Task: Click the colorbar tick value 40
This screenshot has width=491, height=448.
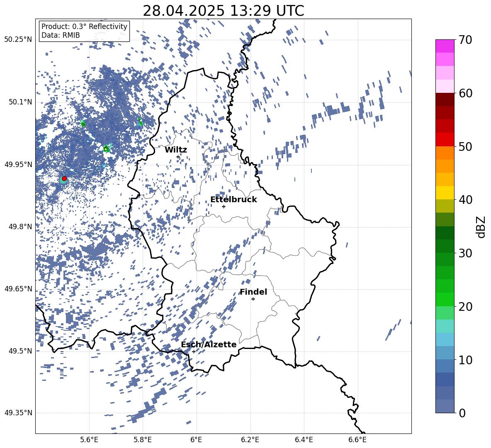Action: tap(465, 200)
